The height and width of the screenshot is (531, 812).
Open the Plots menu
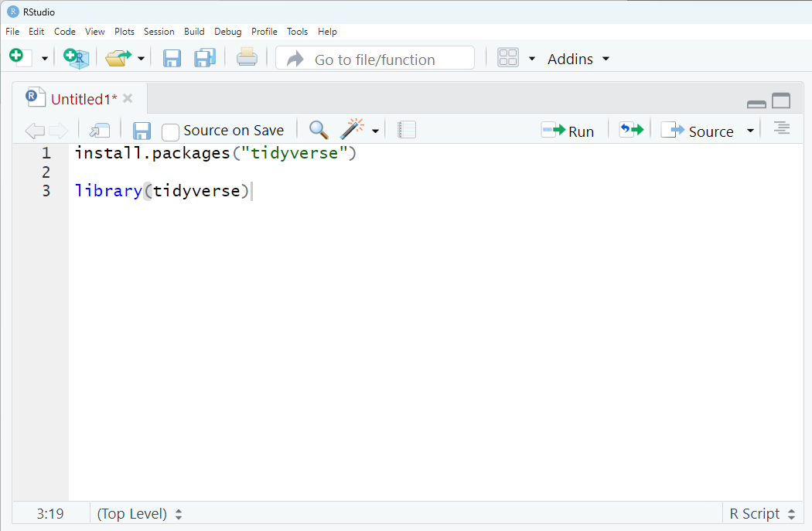point(124,32)
